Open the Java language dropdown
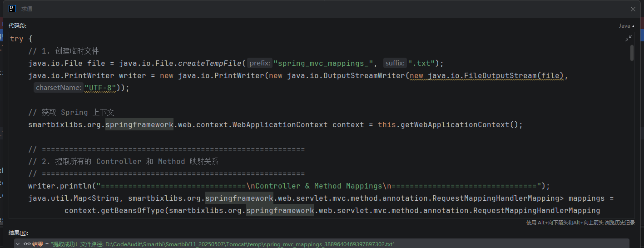644x248 pixels. pos(626,26)
